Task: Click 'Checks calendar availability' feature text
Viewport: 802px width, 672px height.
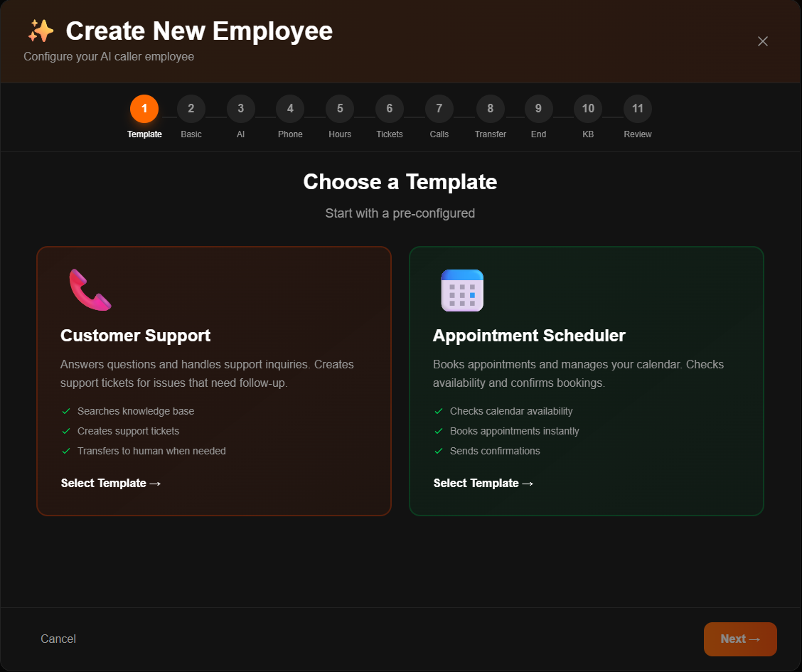Action: pyautogui.click(x=511, y=411)
